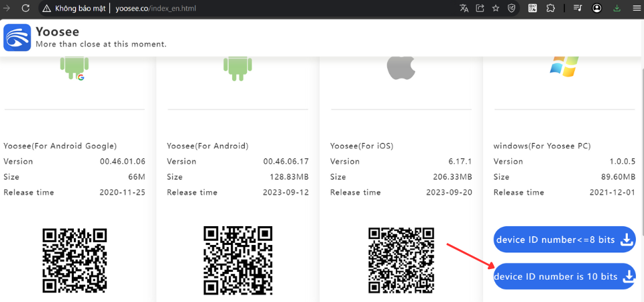Image resolution: width=644 pixels, height=302 pixels.
Task: Click the Yoosee iOS QR code
Action: [x=401, y=260]
